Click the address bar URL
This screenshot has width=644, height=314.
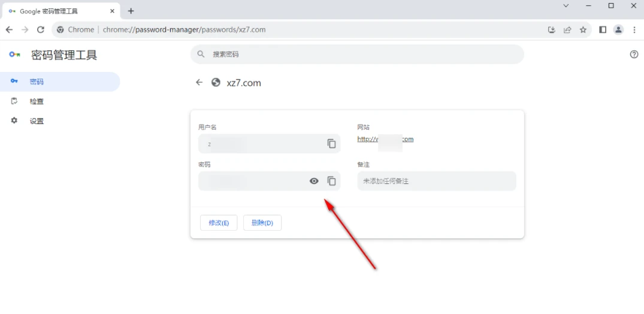tap(184, 29)
